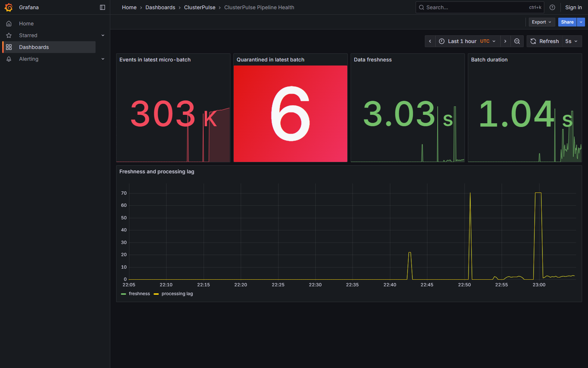588x368 pixels.
Task: Click the Alerting bell icon
Action: click(9, 59)
